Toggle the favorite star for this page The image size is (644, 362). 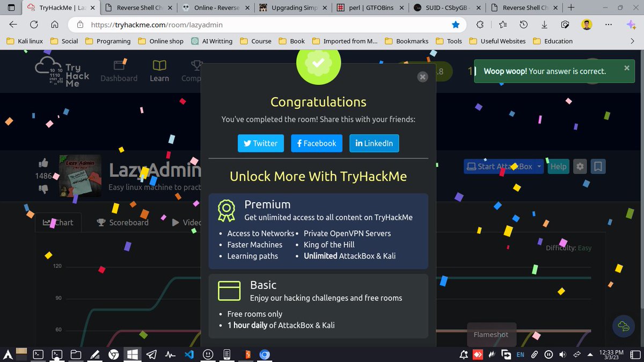(x=456, y=25)
